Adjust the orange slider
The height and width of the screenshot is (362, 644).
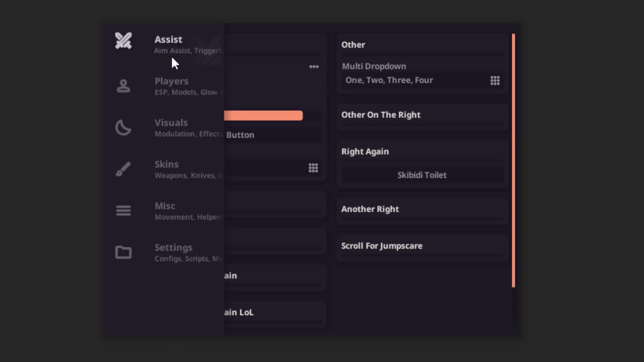pyautogui.click(x=263, y=115)
